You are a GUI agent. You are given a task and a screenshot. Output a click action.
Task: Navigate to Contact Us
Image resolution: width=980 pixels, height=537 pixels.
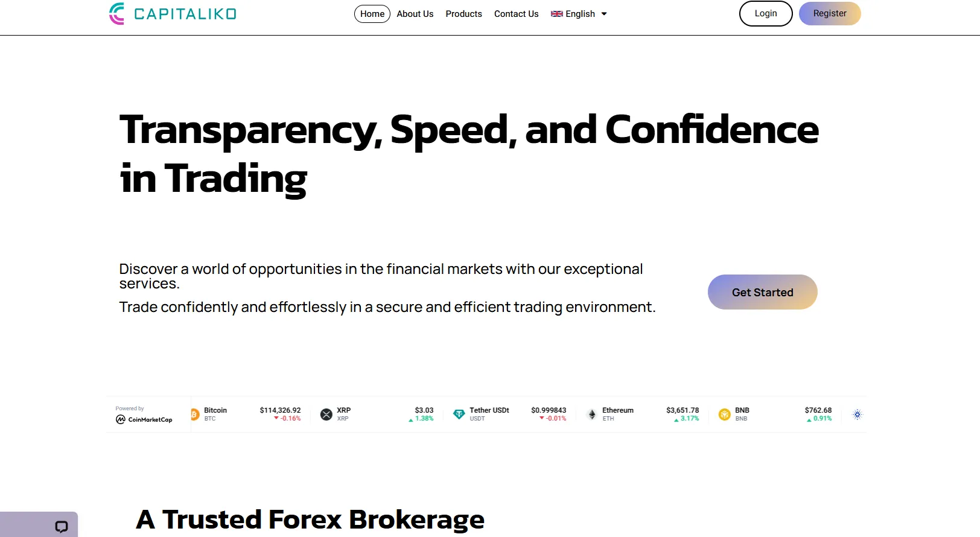tap(516, 14)
